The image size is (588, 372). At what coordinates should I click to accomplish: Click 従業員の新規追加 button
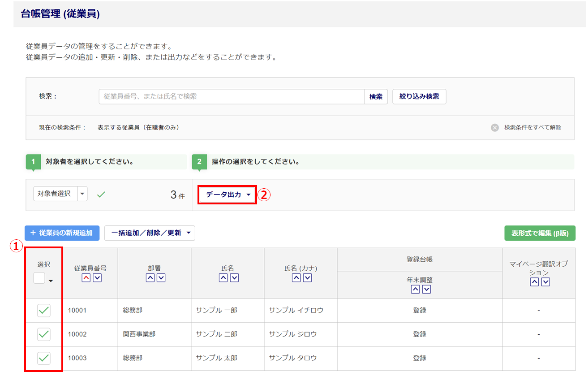tap(62, 233)
